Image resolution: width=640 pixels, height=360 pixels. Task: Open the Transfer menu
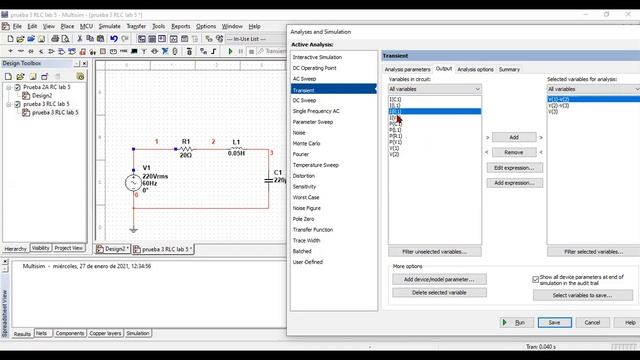tap(136, 26)
